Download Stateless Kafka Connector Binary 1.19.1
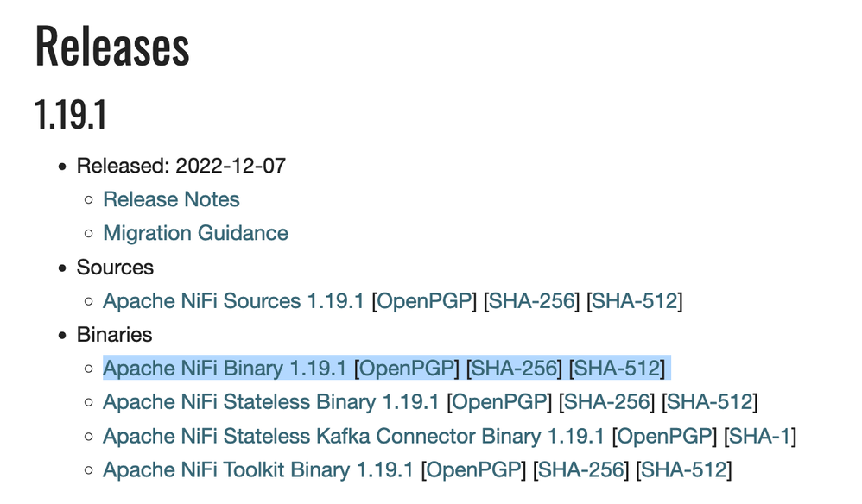The image size is (862, 504). coord(353,437)
